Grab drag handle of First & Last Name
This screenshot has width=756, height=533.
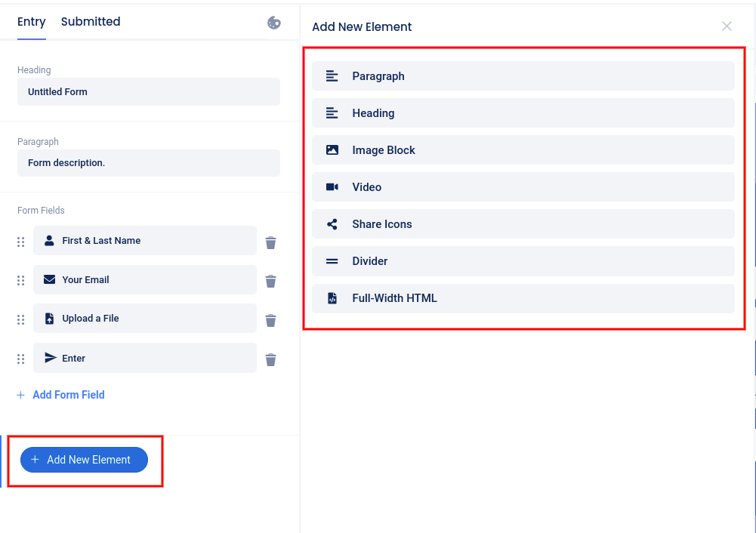point(20,242)
